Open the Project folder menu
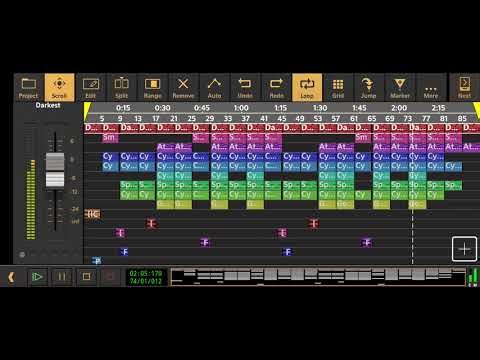This screenshot has width=480, height=360. (29, 87)
